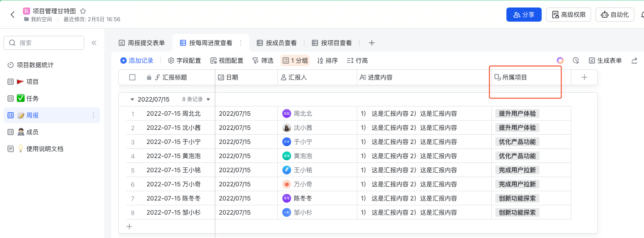This screenshot has width=644, height=238.
Task: Open 项目数据统计 dashboard in sidebar
Action: point(52,65)
